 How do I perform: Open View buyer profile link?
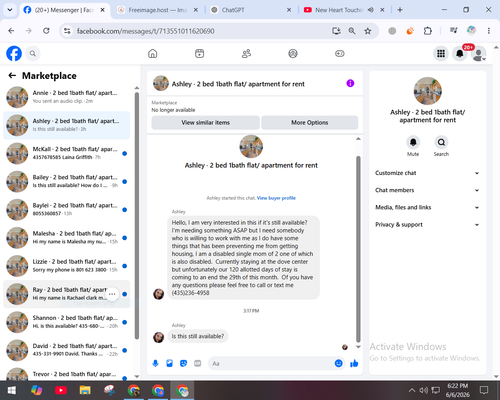click(276, 198)
